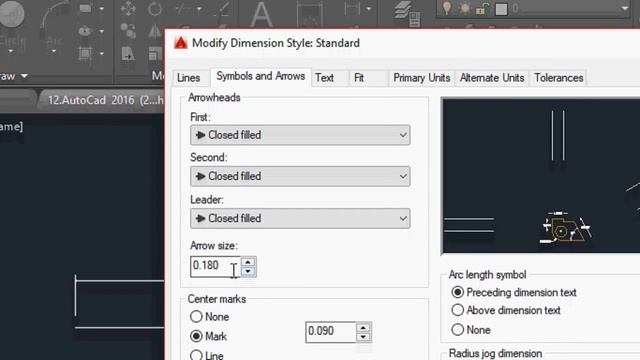This screenshot has width=640, height=360.
Task: Expand the Rectangle tool flyout arrow
Action: [x=102, y=9]
